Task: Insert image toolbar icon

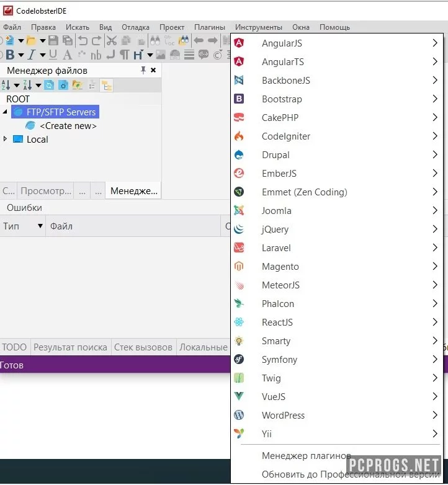Action: click(161, 55)
